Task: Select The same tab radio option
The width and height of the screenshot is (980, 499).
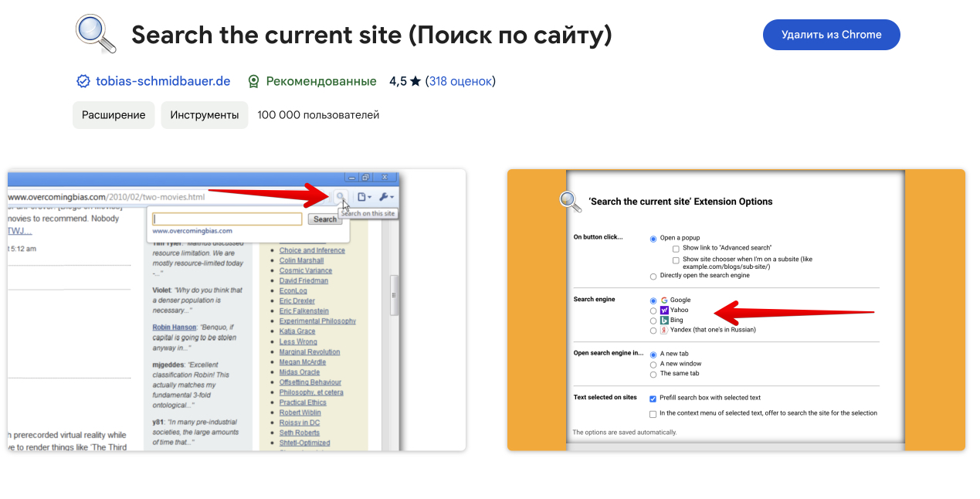Action: pos(653,374)
